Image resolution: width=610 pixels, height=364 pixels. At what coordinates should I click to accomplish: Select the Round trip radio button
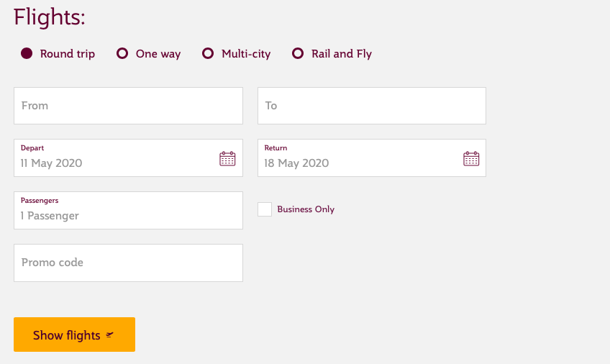pyautogui.click(x=27, y=53)
